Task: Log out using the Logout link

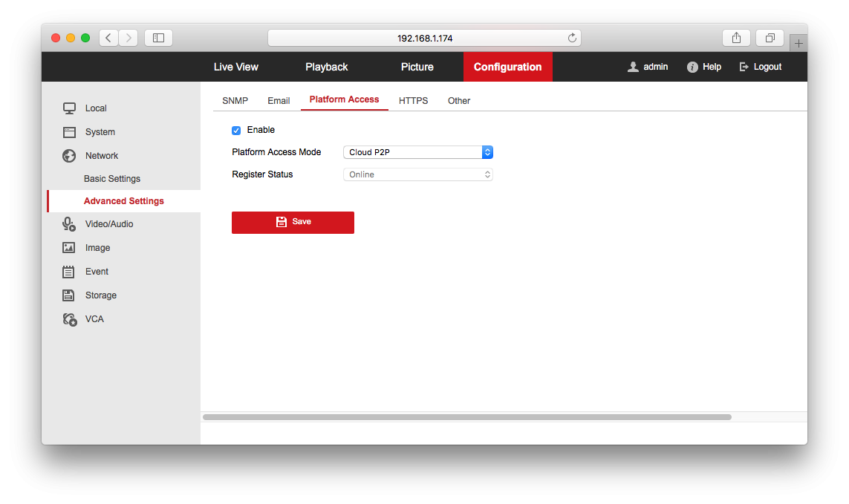Action: coord(761,67)
